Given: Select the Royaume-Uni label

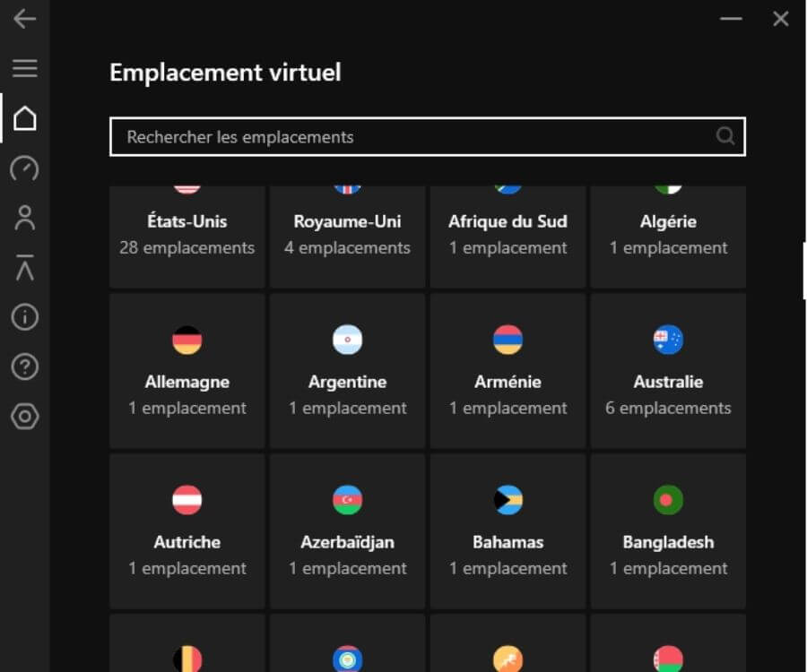Looking at the screenshot, I should click(x=347, y=221).
